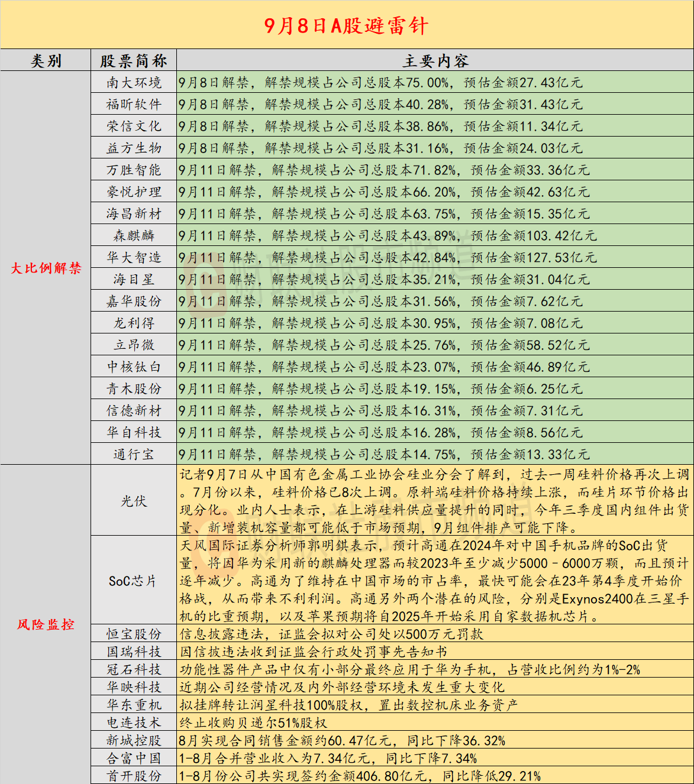Select the 新城控股 stock name cell

(134, 741)
